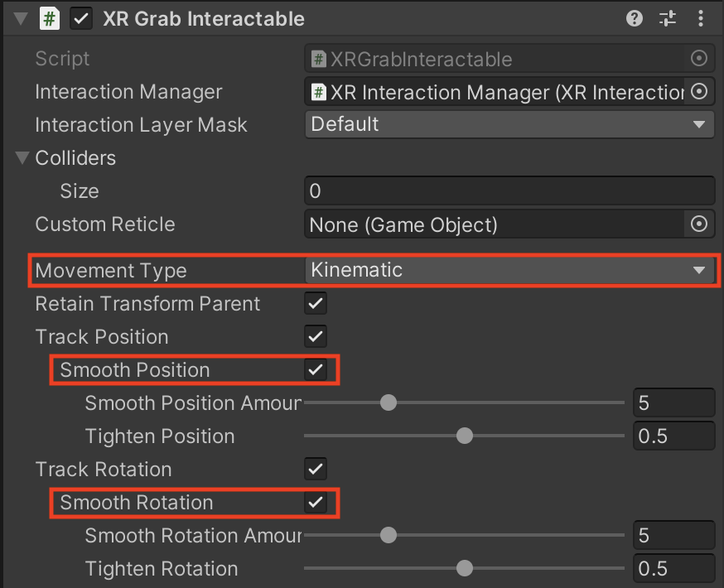Disable the XR Grab Interactable component checkbox
Screen dimensions: 724x588
pos(81,19)
